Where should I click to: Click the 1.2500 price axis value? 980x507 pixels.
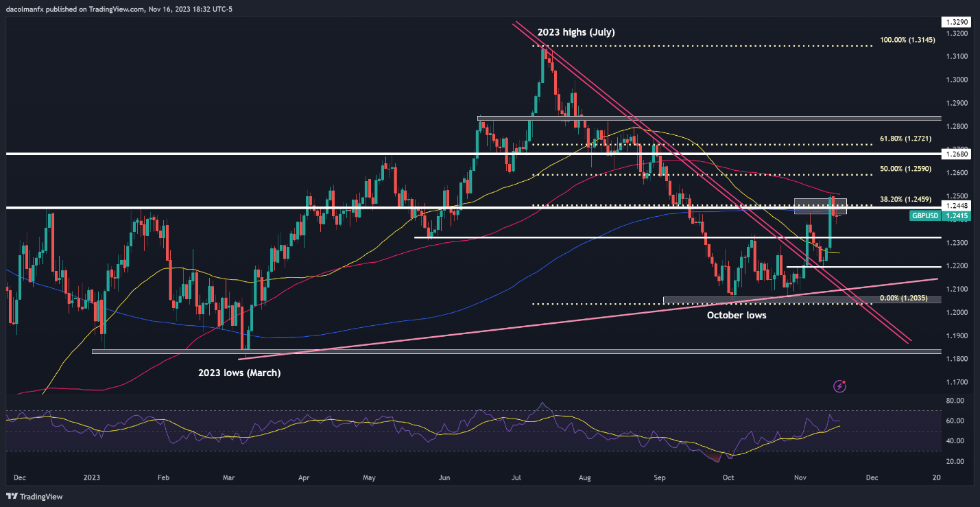(x=956, y=196)
